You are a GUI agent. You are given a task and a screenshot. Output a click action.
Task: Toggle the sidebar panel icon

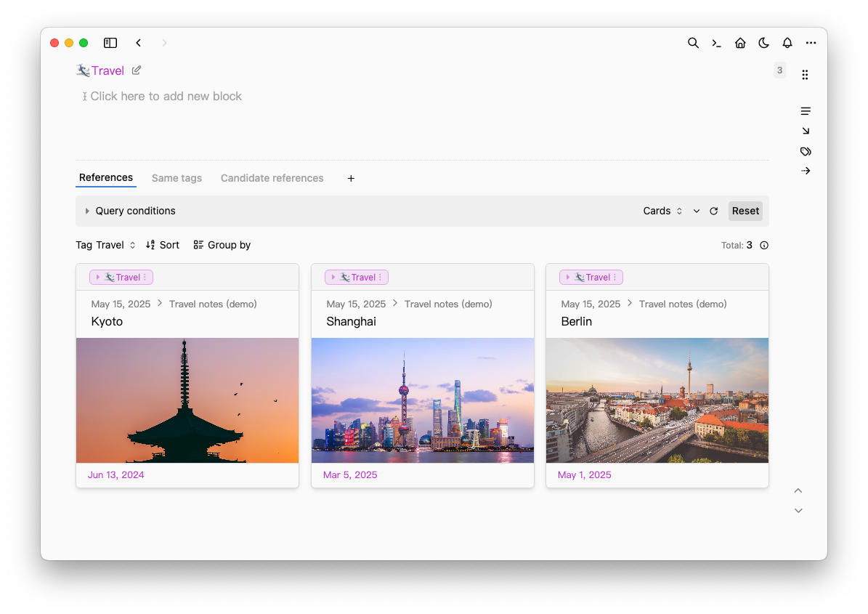pos(110,43)
